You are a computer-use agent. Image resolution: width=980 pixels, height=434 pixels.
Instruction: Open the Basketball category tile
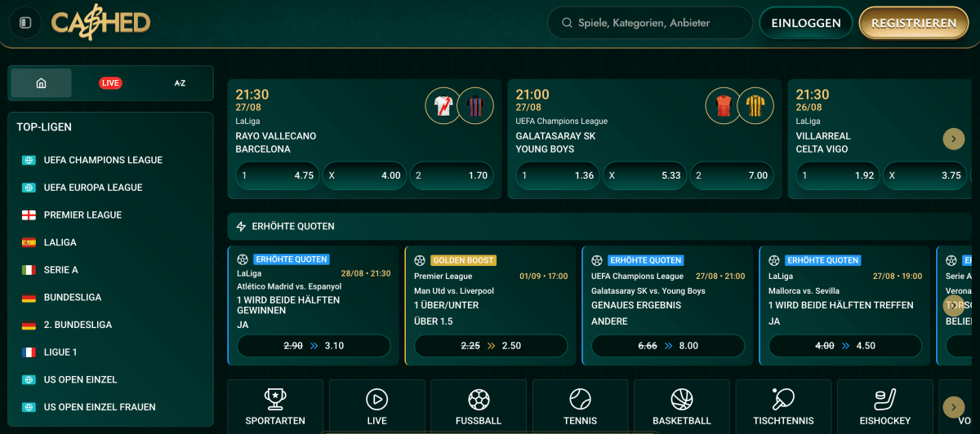pyautogui.click(x=682, y=406)
